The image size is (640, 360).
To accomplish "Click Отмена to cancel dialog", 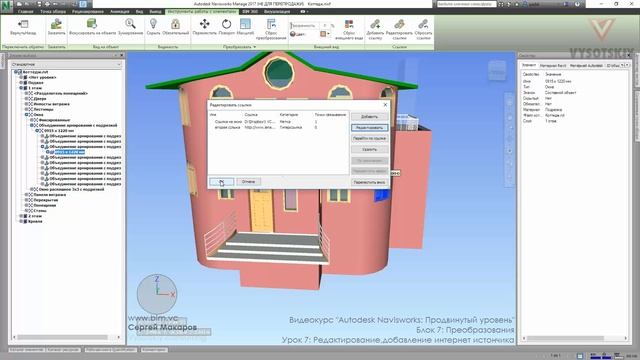I will pos(248,182).
